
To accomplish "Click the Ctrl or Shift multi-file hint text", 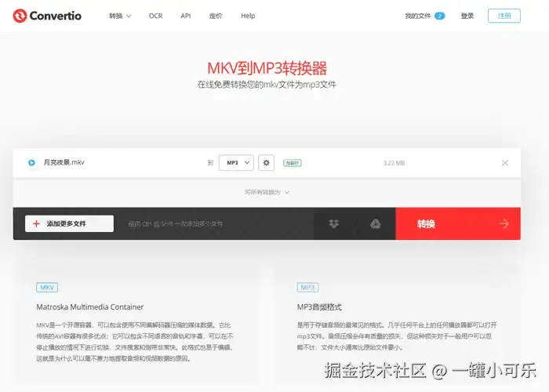I will pyautogui.click(x=176, y=224).
